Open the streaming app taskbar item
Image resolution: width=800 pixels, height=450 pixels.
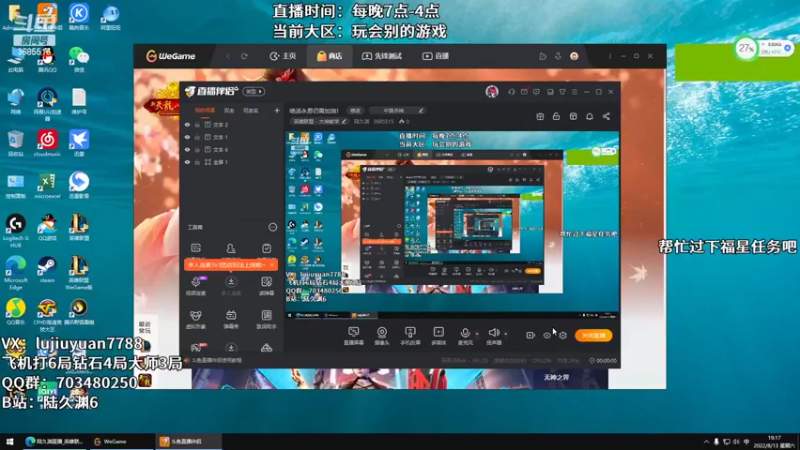coord(188,441)
